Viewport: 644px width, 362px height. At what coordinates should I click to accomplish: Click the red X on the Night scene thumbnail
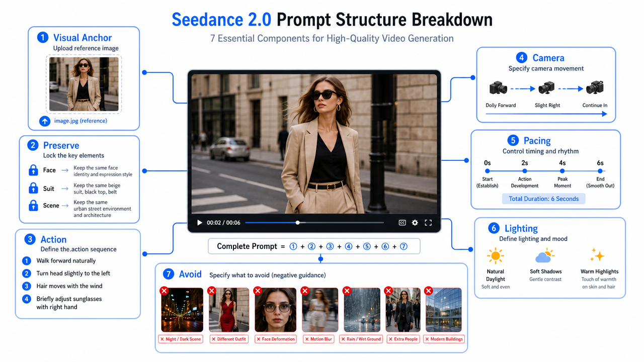(164, 291)
